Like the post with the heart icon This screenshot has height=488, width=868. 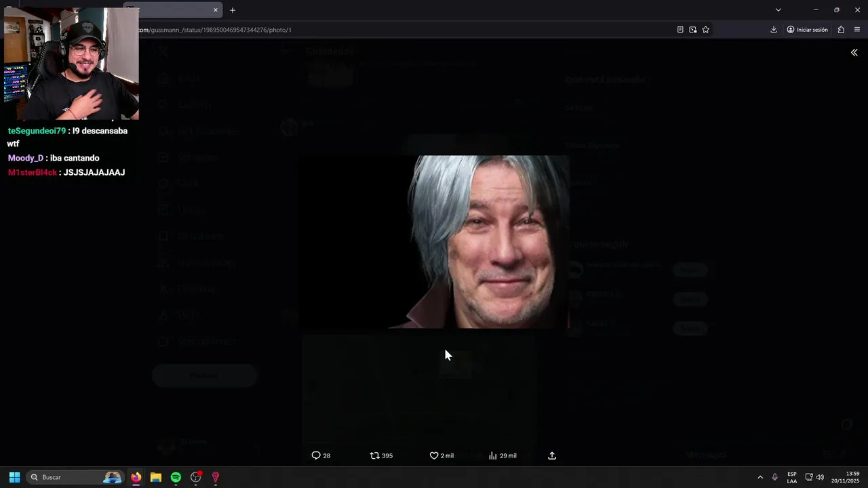point(441,455)
